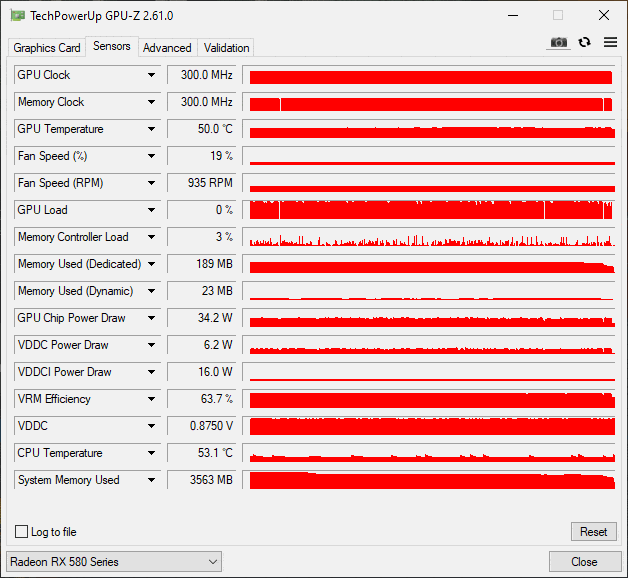Click the Memory Controller Load graph

429,237
